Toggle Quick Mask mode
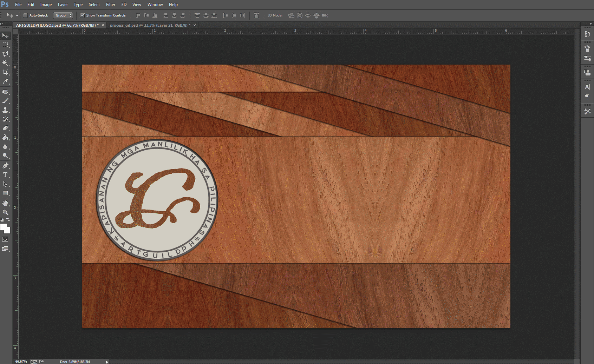Viewport: 594px width, 364px height. 5,239
